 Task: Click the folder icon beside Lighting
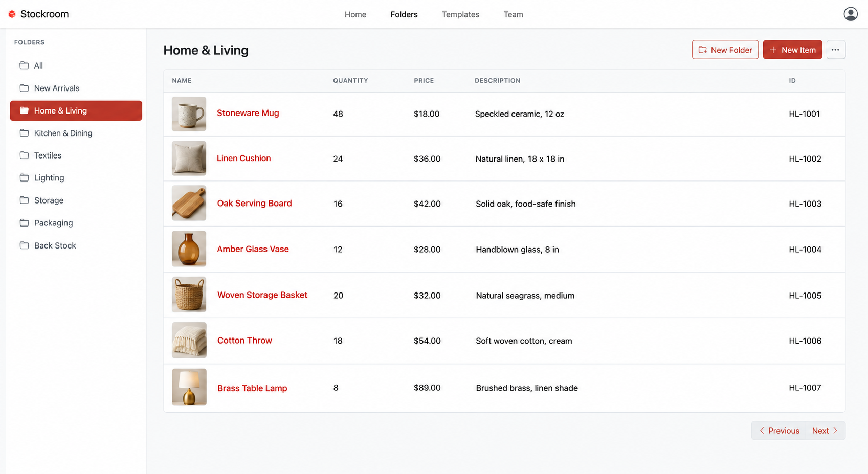(24, 178)
